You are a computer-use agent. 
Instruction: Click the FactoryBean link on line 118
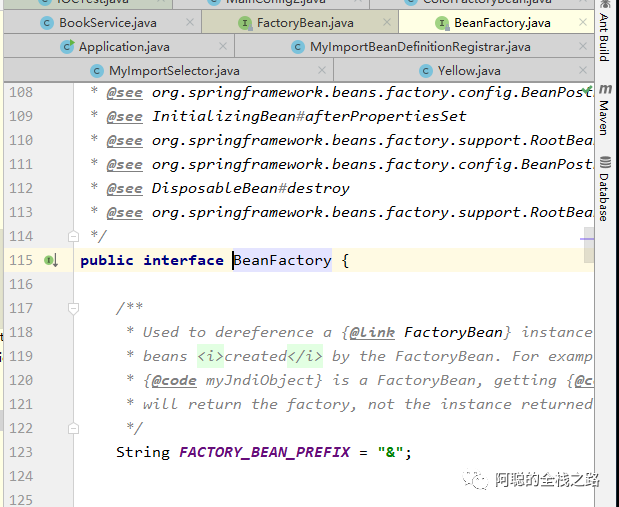pos(453,332)
